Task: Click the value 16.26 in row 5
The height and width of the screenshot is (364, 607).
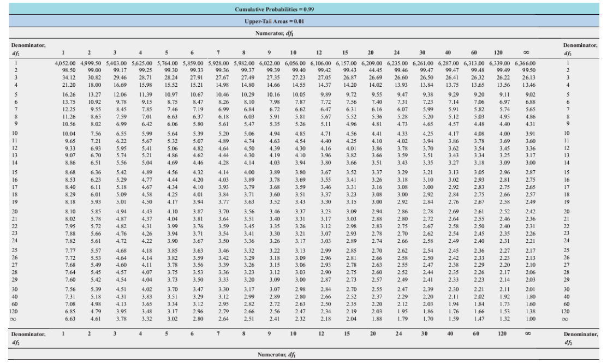Action: click(x=69, y=94)
